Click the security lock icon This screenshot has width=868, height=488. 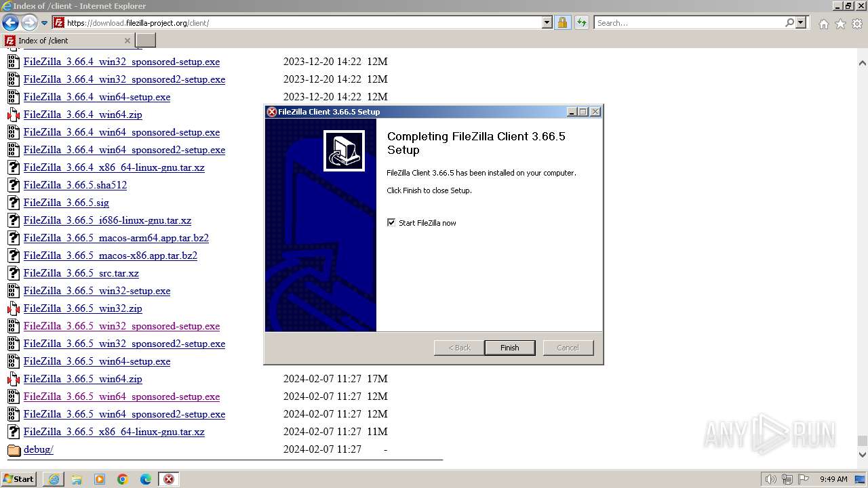[562, 23]
